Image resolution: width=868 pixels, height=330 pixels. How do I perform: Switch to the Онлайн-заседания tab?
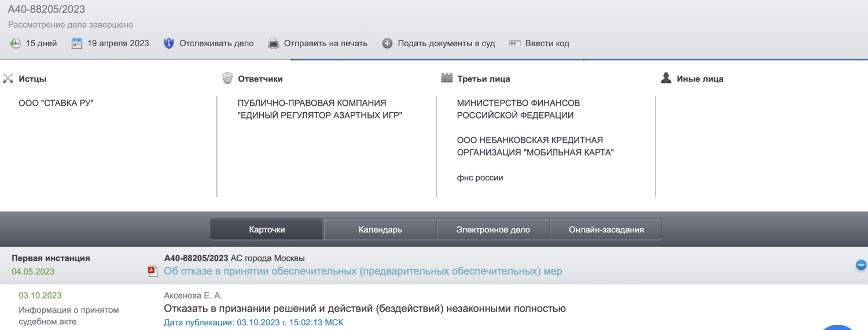tap(606, 229)
